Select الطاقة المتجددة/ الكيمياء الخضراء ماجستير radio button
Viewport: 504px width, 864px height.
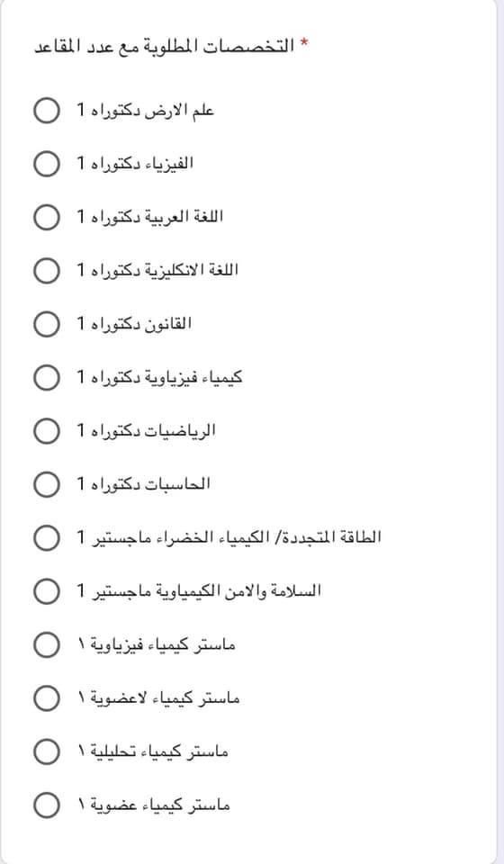46,538
